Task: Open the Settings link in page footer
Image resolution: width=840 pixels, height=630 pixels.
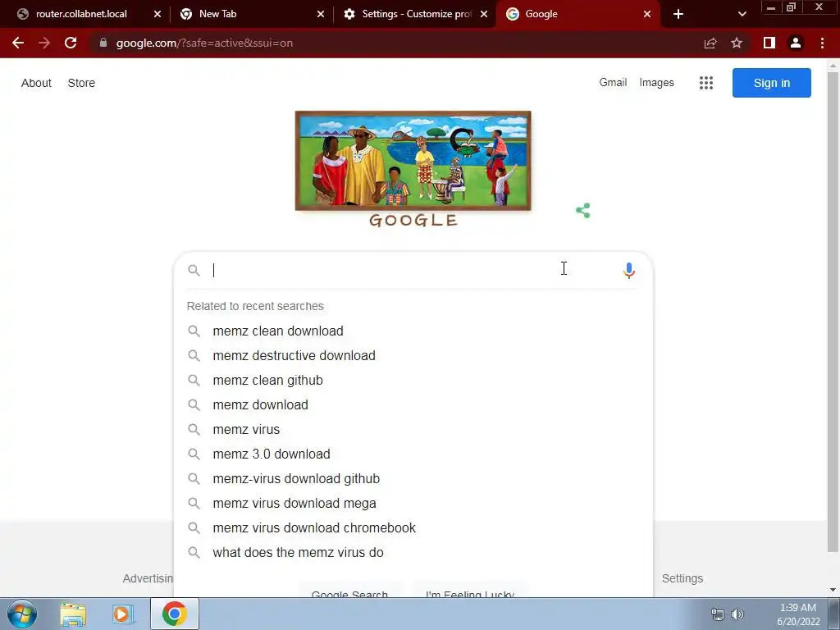Action: click(x=682, y=578)
